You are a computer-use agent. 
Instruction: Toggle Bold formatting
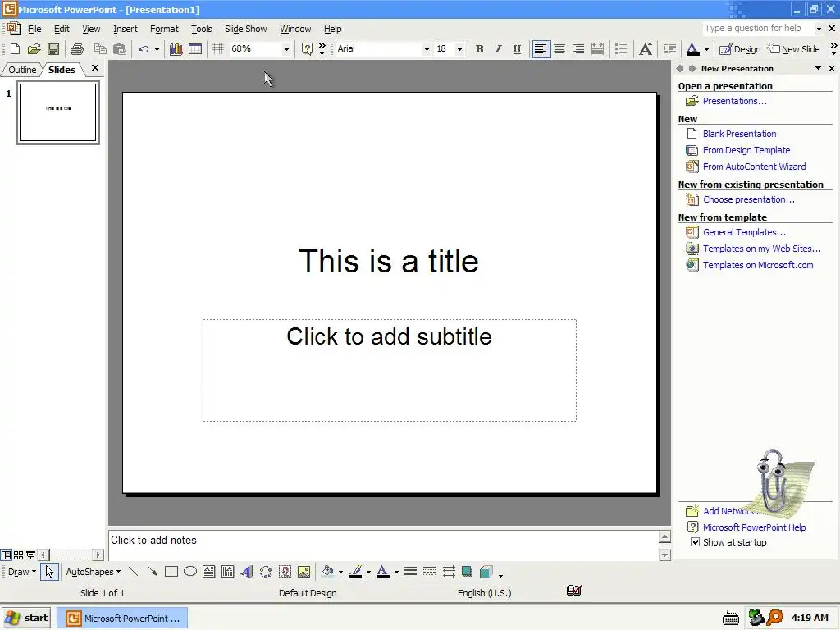(479, 48)
